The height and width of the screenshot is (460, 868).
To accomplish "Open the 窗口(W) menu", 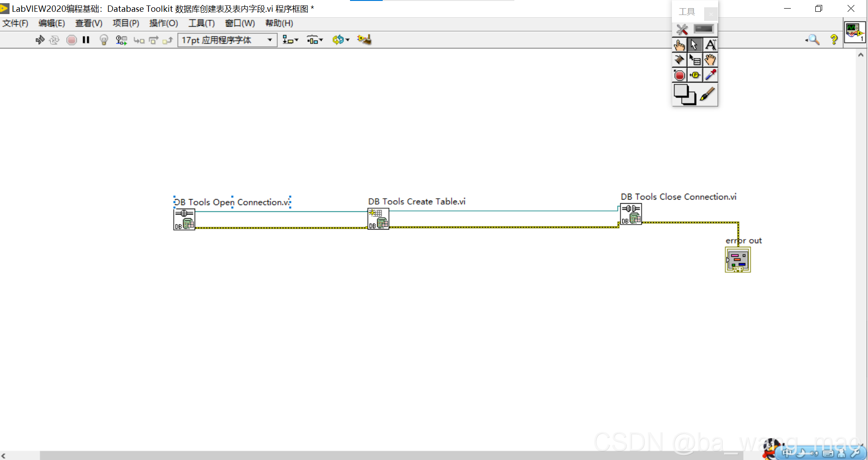I will [x=240, y=23].
